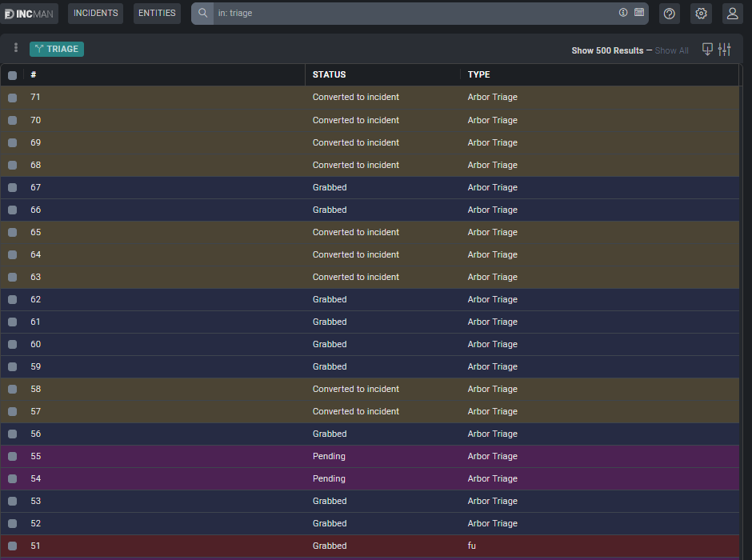The image size is (752, 560).
Task: Click the export download icon
Action: click(x=707, y=50)
